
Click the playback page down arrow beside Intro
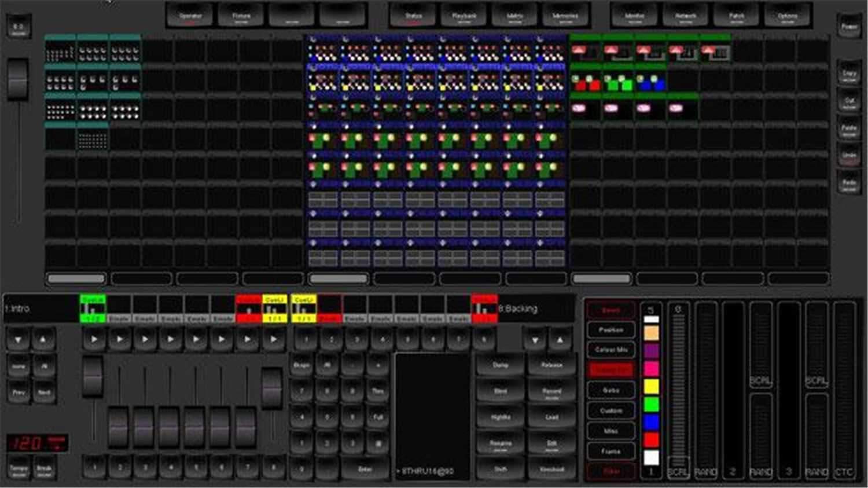[x=18, y=339]
